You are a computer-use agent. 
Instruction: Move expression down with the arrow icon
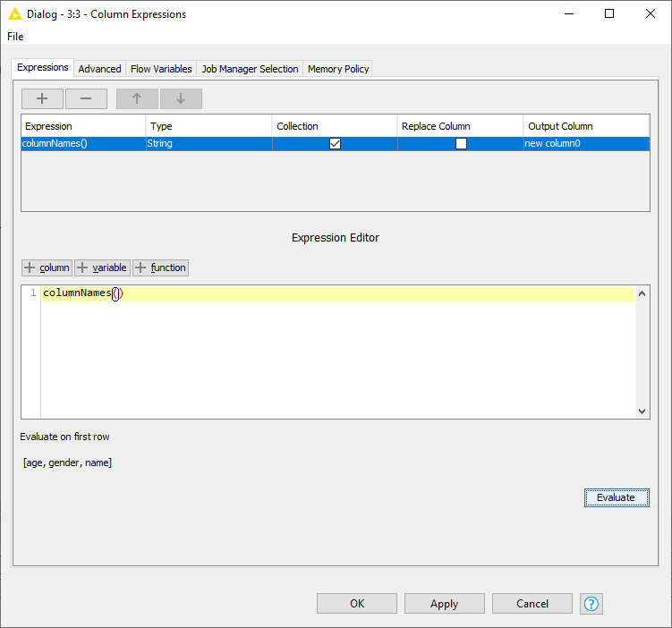tap(181, 98)
